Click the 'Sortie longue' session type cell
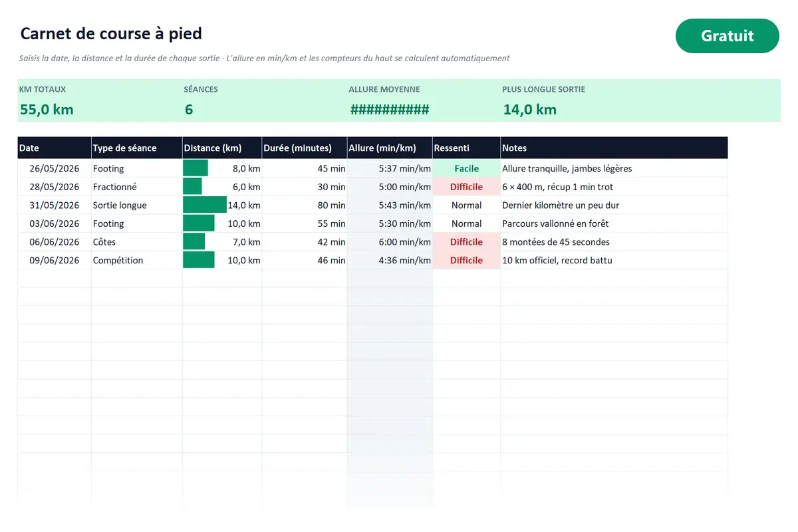This screenshot has width=798, height=532. (137, 205)
